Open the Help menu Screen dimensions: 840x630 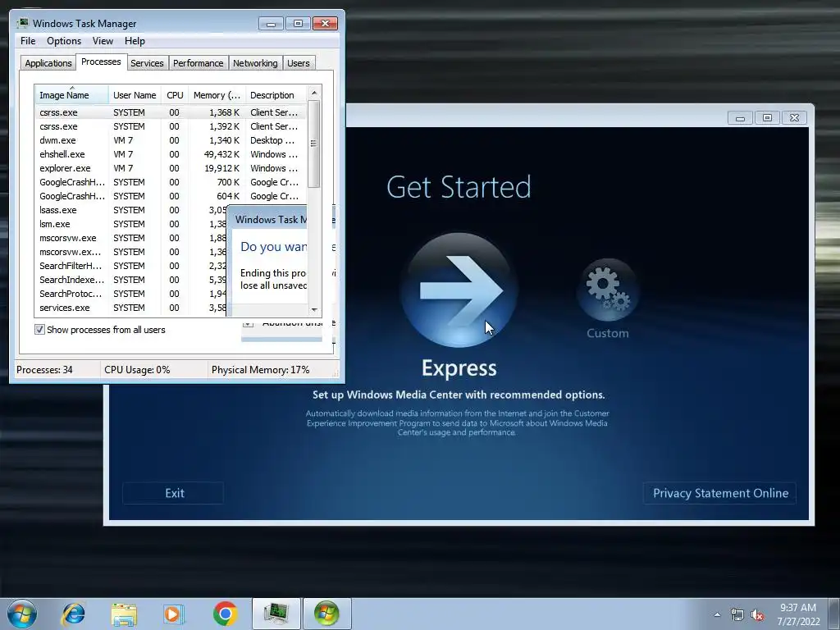coord(135,41)
